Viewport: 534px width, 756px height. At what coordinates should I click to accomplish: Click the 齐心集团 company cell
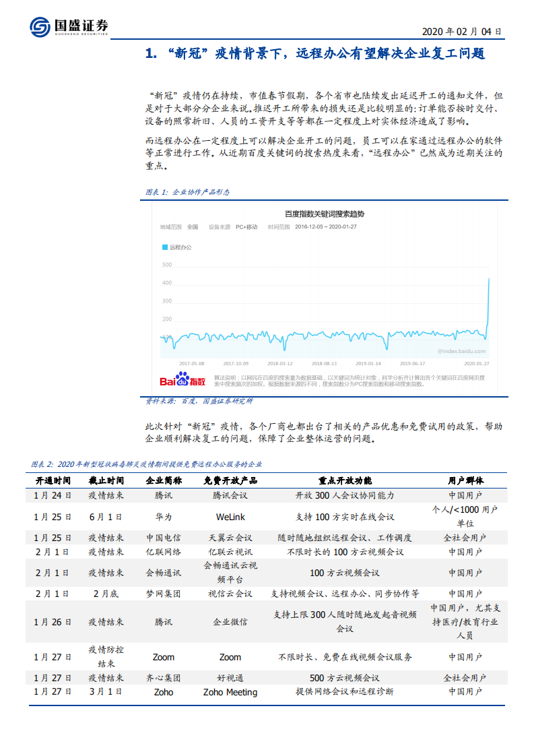coord(164,679)
